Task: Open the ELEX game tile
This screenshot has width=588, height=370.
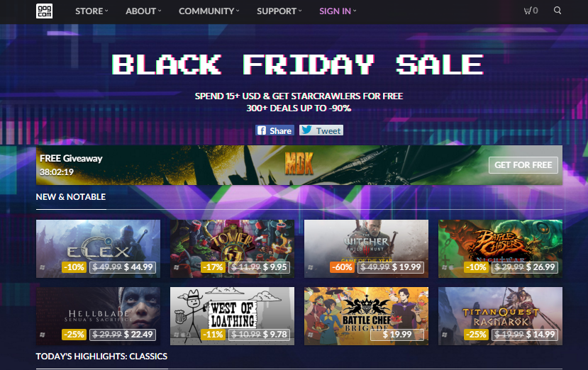Action: point(99,249)
